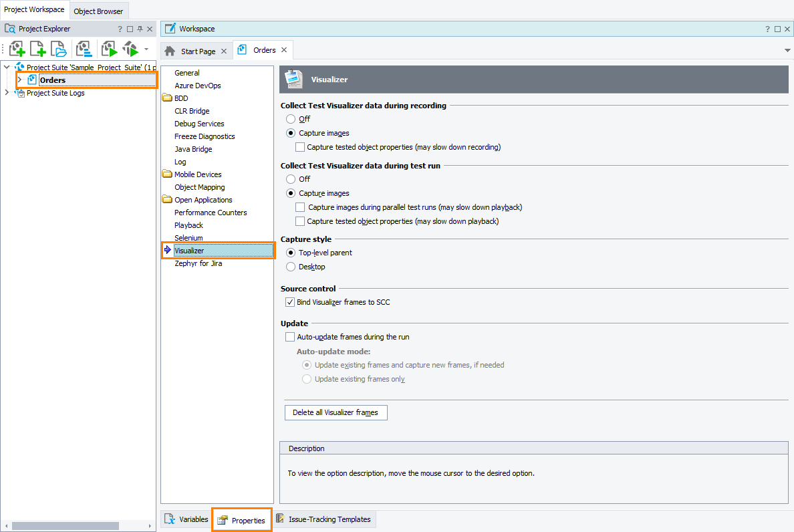Click the New Item icon in Project Explorer
Screen dimensions: 794x532
point(37,49)
